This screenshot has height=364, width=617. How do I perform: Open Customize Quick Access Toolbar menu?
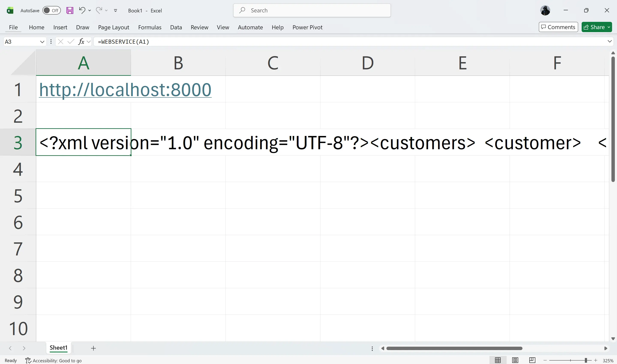point(115,10)
